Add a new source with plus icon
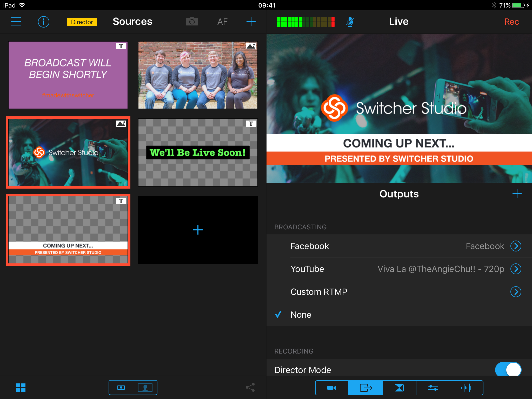The height and width of the screenshot is (399, 532). click(x=251, y=22)
